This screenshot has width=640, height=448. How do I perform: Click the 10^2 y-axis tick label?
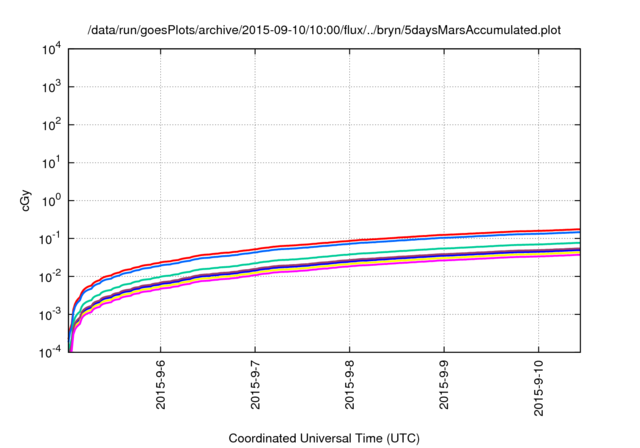coord(52,125)
